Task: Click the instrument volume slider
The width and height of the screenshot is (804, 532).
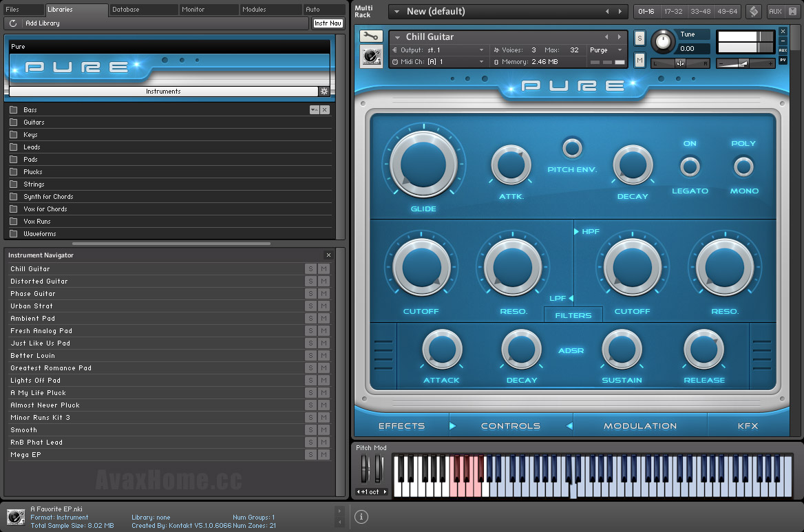Action: pos(745,63)
